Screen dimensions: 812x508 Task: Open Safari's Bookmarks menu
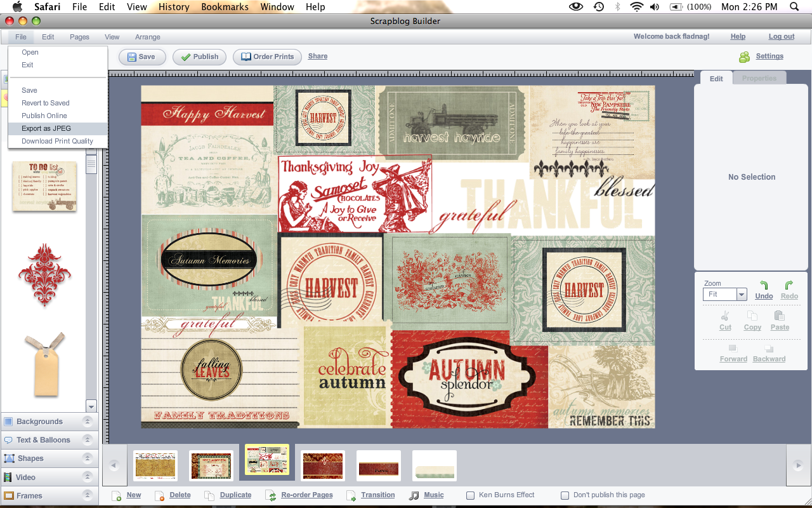coord(225,7)
